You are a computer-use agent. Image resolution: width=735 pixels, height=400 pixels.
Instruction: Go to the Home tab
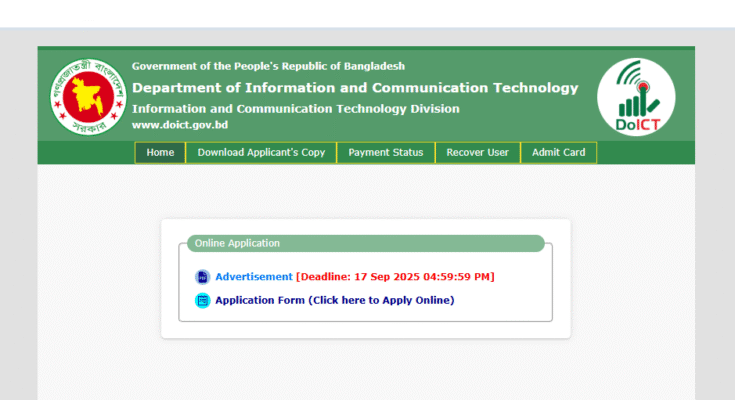pyautogui.click(x=160, y=153)
